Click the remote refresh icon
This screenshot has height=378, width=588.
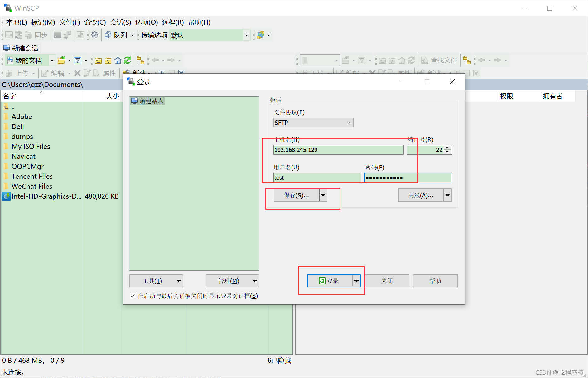click(412, 60)
